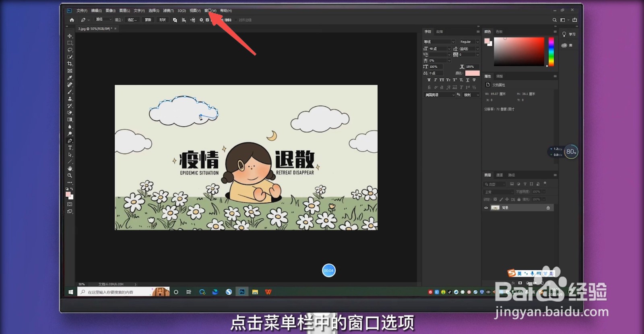Select the Rectangular Marquee tool
The width and height of the screenshot is (644, 334).
click(x=70, y=43)
